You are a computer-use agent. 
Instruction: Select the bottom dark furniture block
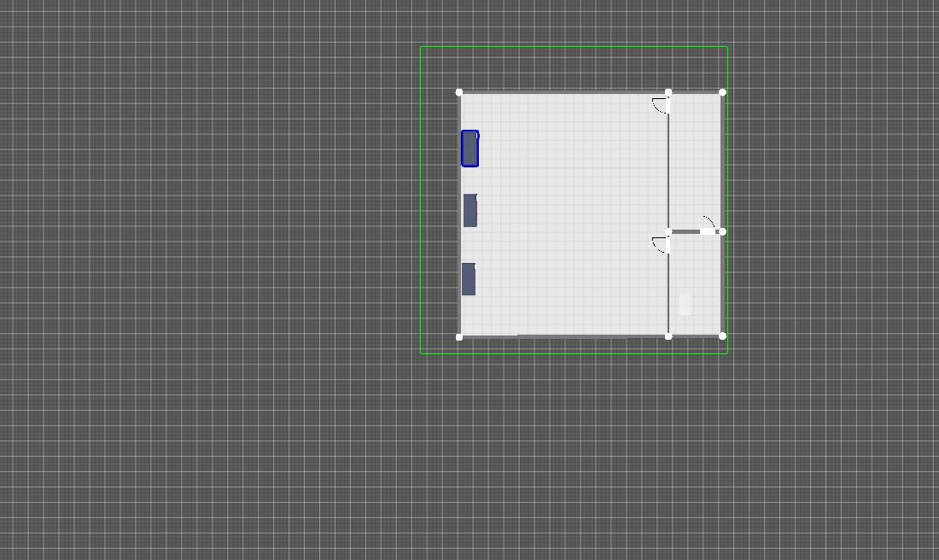click(x=469, y=279)
